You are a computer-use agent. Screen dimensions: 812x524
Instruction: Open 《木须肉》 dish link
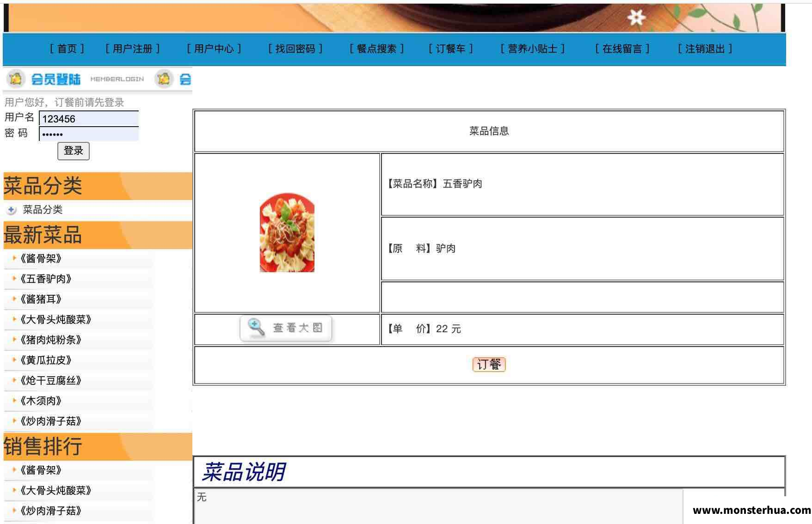(40, 401)
